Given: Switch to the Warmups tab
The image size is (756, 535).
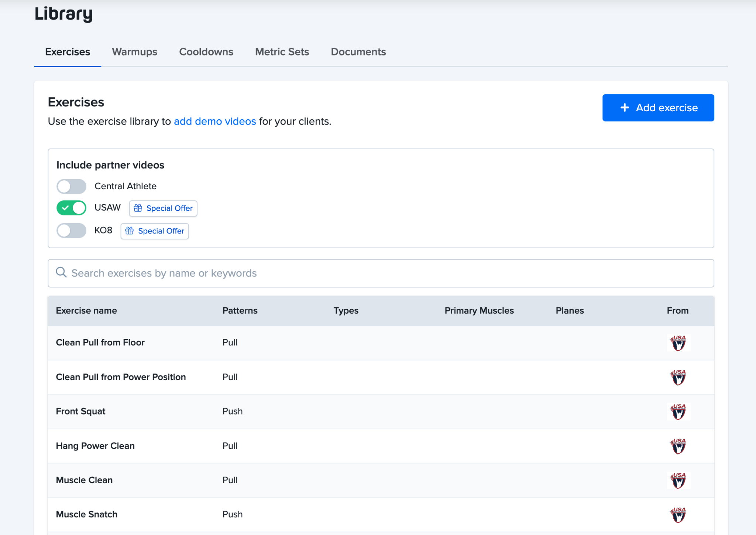Looking at the screenshot, I should coord(134,52).
